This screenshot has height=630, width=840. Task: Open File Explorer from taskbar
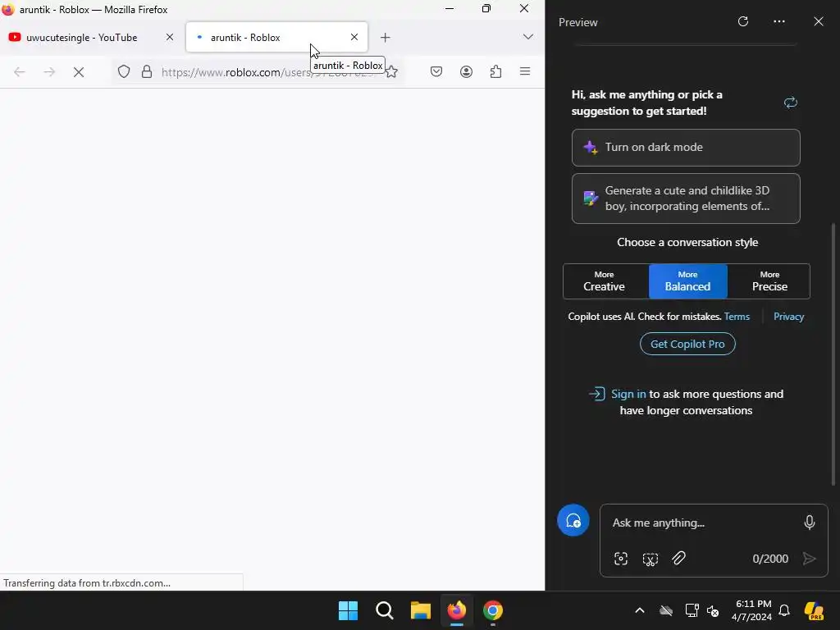[x=421, y=610]
